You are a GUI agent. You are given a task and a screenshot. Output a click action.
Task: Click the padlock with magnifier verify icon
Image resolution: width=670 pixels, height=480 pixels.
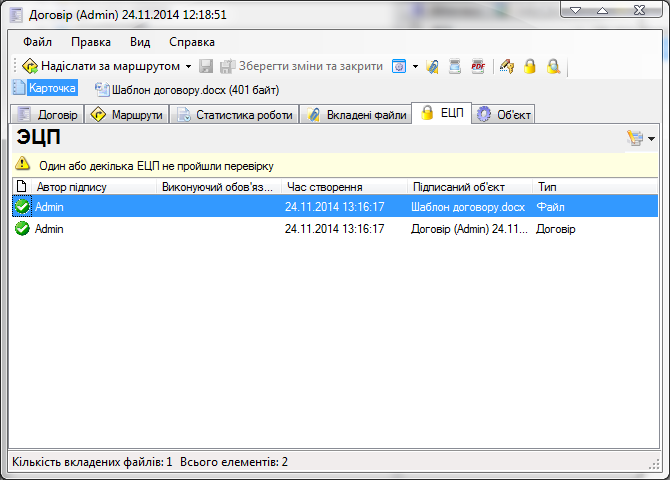[553, 66]
